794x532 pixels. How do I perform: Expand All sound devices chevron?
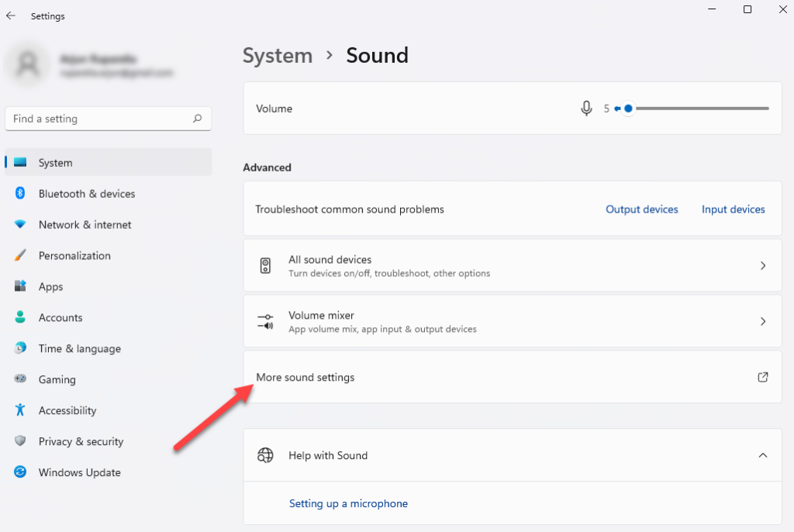763,265
